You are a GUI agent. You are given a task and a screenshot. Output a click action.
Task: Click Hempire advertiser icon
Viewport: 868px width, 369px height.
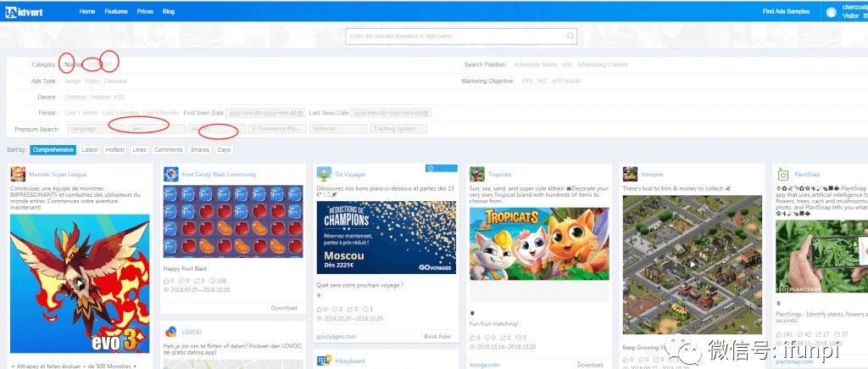tap(630, 174)
